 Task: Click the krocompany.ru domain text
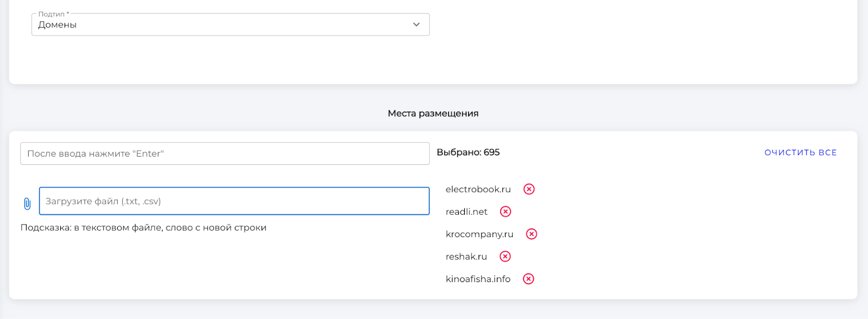pos(480,234)
